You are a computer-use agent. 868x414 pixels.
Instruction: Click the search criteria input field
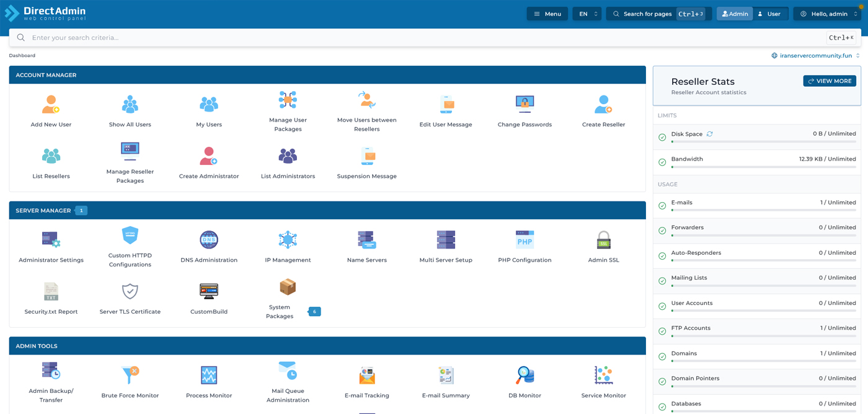422,38
